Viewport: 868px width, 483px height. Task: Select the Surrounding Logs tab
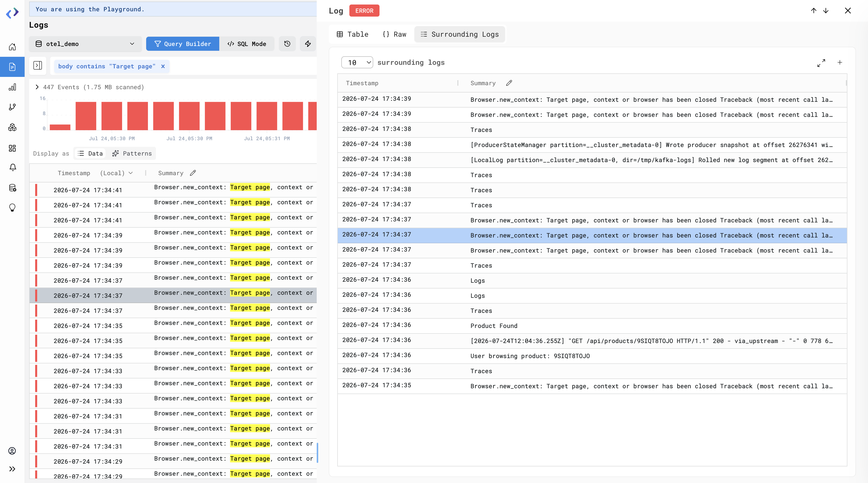point(460,34)
